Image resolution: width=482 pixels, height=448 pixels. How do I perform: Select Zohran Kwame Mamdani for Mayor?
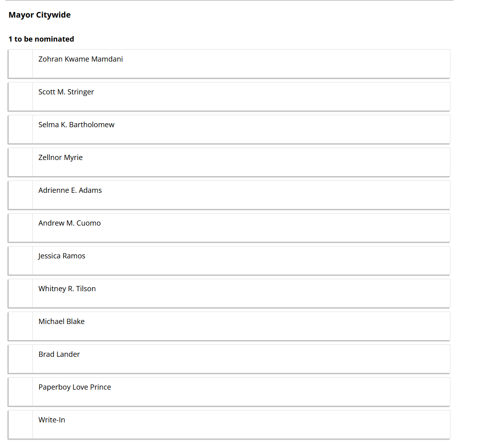coord(229,64)
